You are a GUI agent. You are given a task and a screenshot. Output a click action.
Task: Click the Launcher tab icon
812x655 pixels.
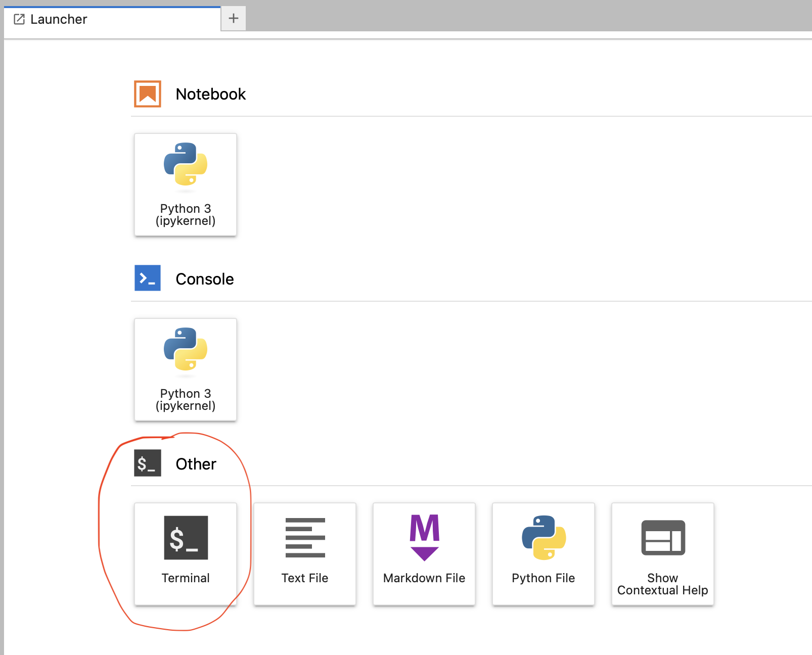20,19
